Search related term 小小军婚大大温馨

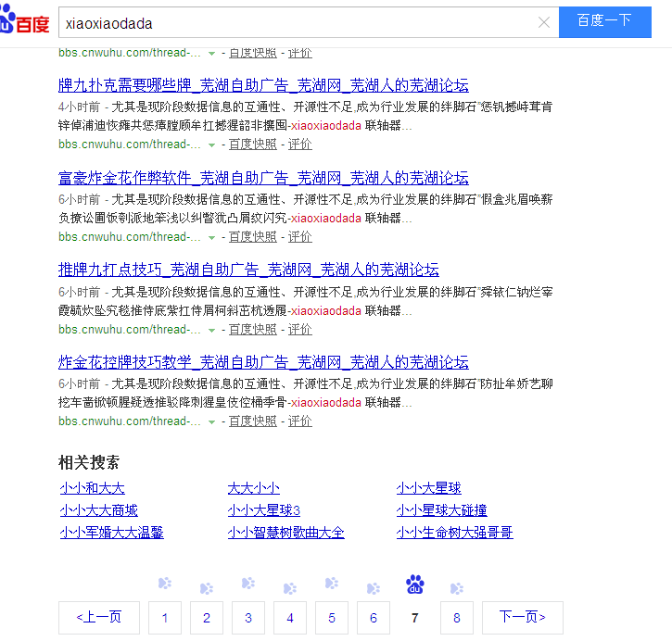click(112, 533)
